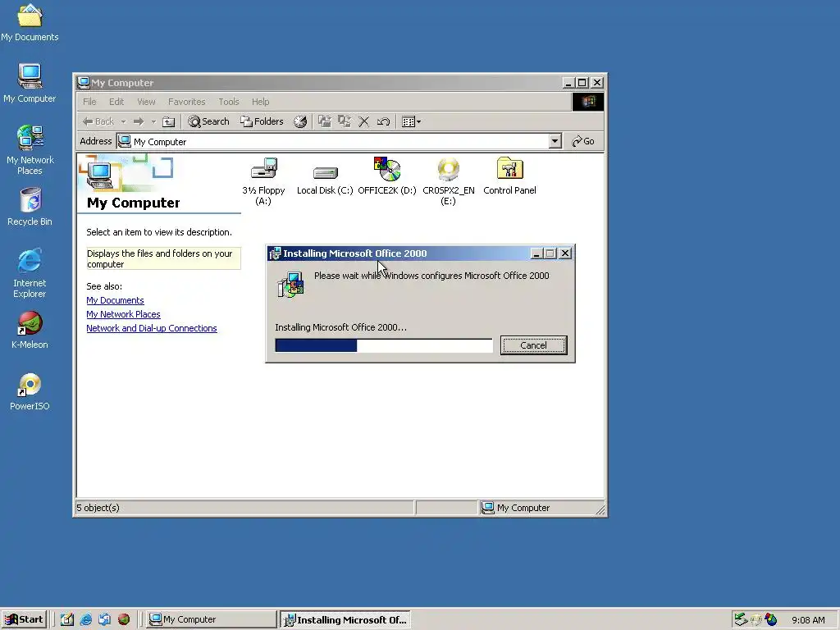Minimize the Installing Microsoft Office 2000 dialog

click(x=536, y=253)
